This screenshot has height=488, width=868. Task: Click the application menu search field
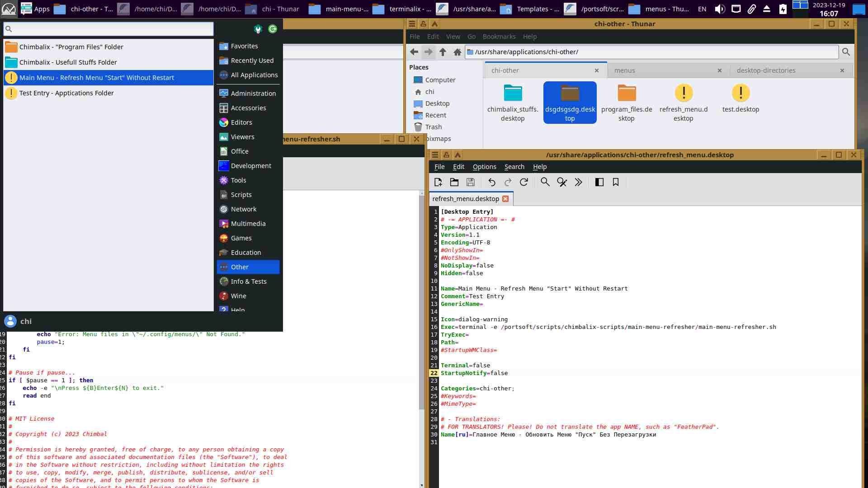point(108,29)
